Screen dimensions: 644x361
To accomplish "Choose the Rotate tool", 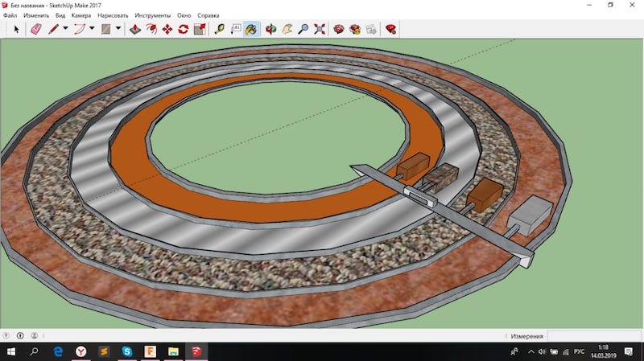I will click(184, 29).
